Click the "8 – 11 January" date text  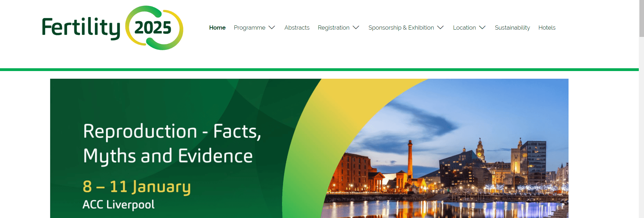click(137, 187)
